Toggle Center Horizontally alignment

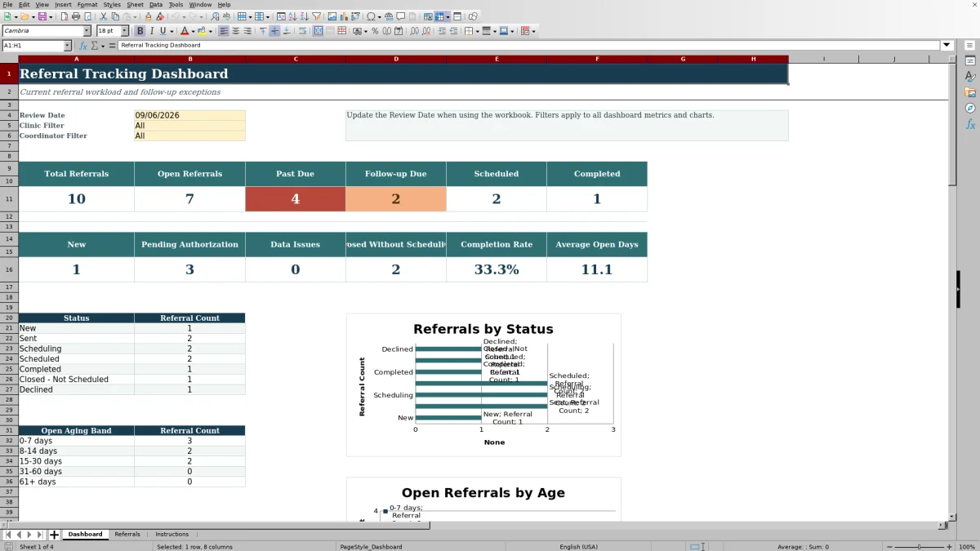pyautogui.click(x=235, y=31)
